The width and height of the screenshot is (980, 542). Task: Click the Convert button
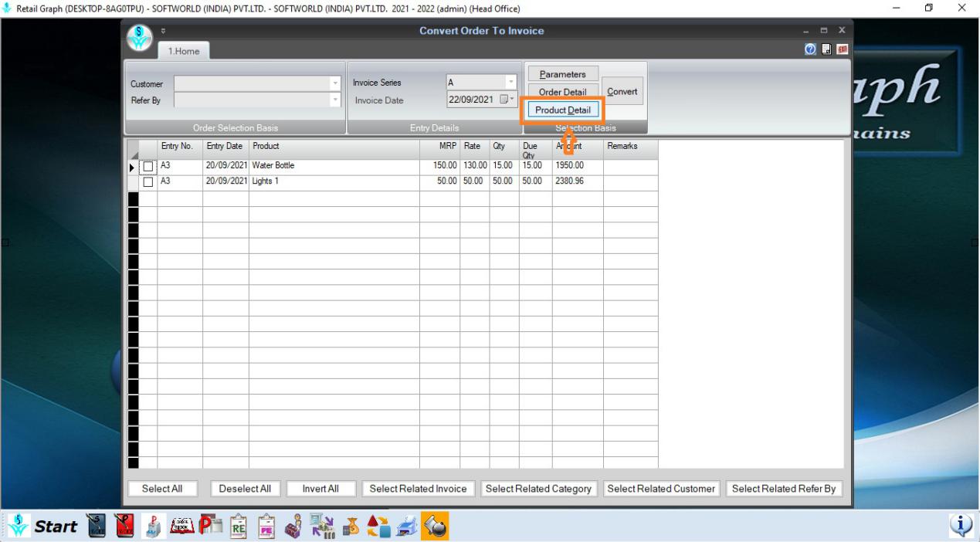point(622,91)
